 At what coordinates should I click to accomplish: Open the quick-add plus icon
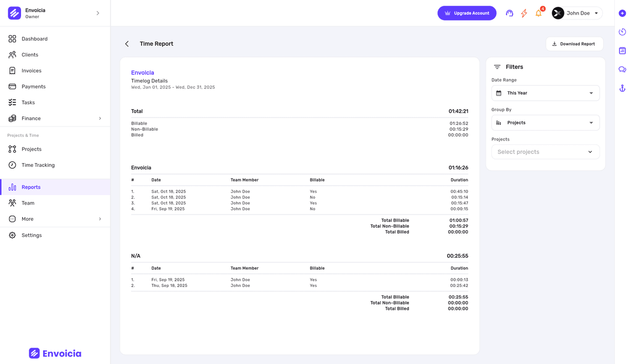click(x=622, y=12)
